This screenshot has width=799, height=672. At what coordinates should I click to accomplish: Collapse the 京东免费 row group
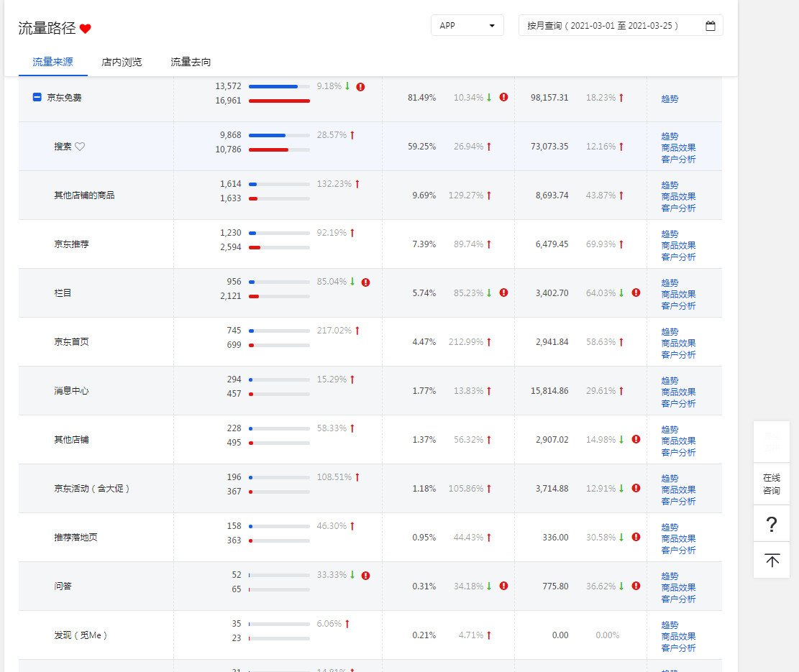(37, 97)
